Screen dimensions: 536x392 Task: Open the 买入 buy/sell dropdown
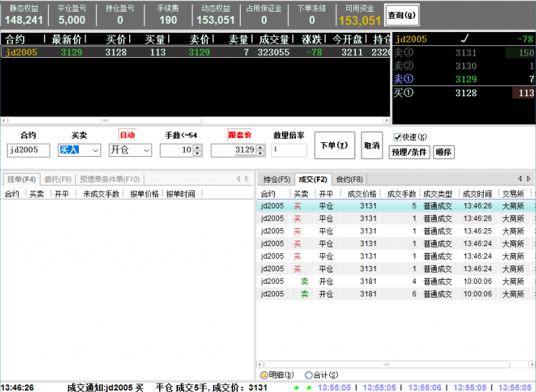click(96, 150)
